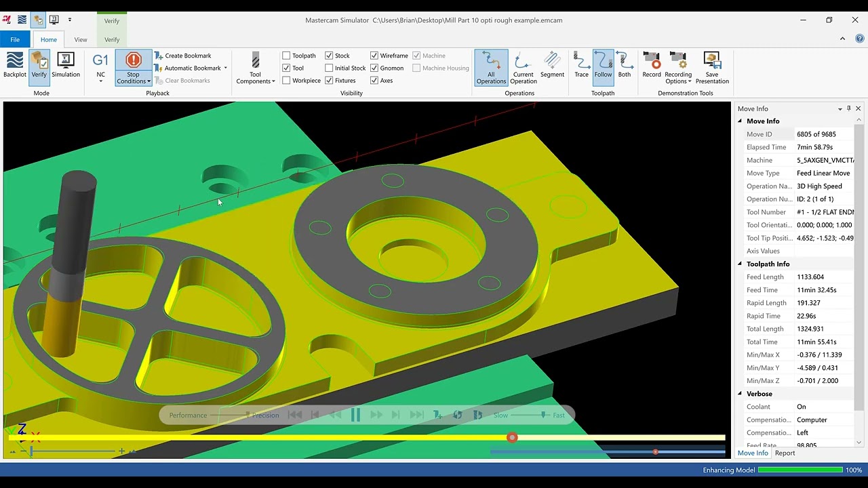
Task: Open the Stop Conditions menu
Action: point(133,68)
